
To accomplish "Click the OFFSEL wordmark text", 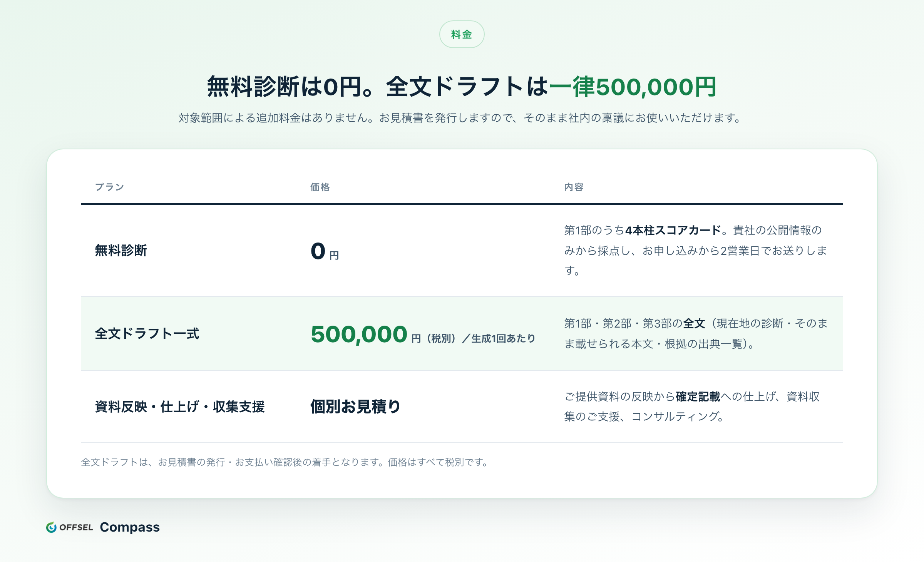I will [x=76, y=527].
